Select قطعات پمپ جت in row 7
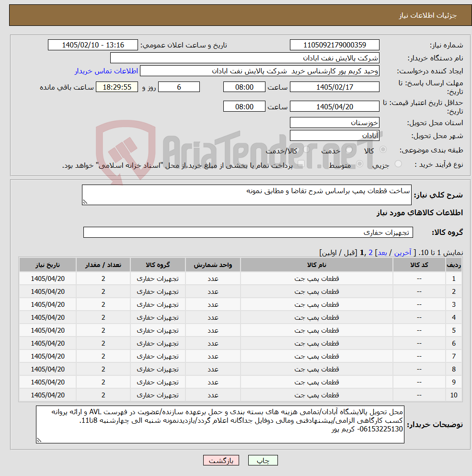 pos(317,356)
